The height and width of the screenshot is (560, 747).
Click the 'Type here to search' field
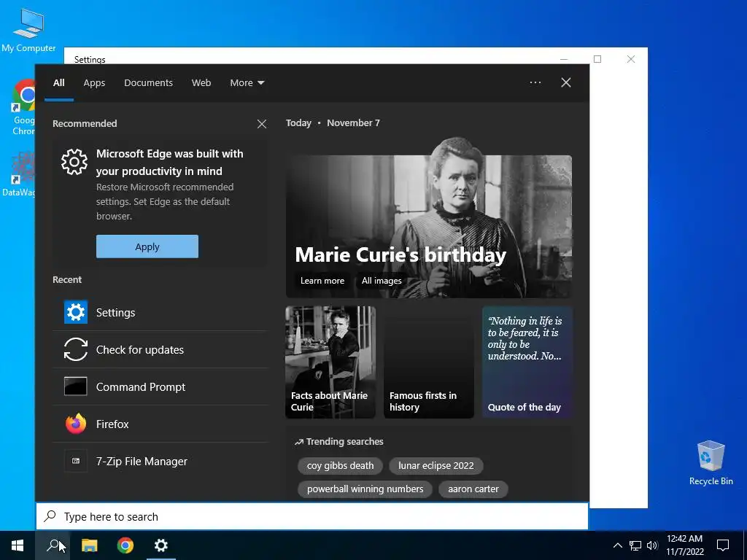312,517
